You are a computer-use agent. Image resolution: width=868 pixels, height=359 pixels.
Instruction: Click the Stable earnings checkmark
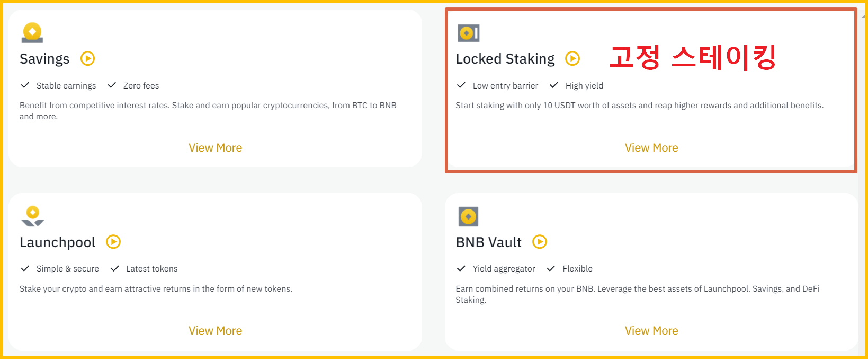click(25, 85)
